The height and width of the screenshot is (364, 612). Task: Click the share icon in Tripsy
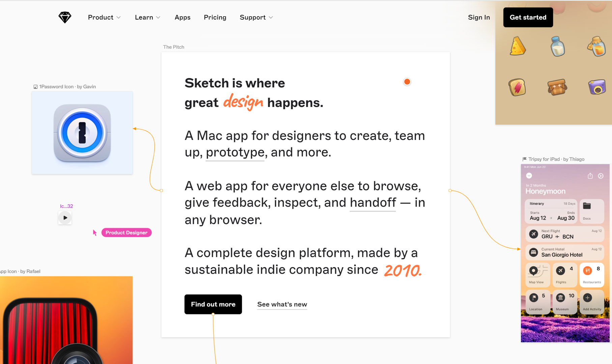pyautogui.click(x=590, y=176)
